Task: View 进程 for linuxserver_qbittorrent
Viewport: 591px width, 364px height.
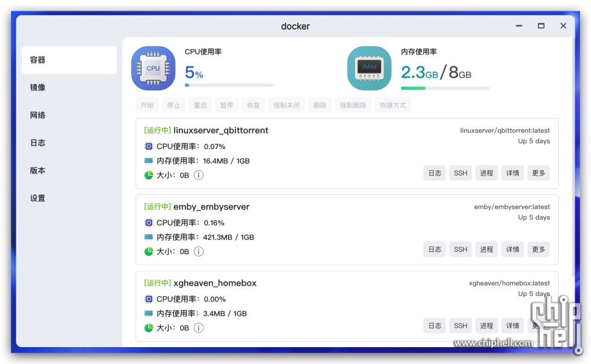Action: click(x=487, y=173)
